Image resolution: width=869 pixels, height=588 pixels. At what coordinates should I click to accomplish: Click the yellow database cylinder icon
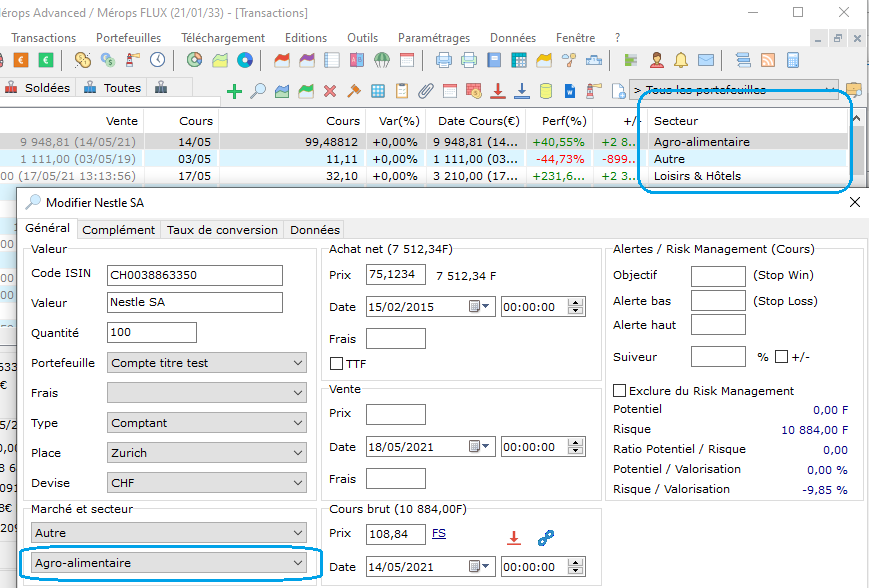(x=546, y=91)
